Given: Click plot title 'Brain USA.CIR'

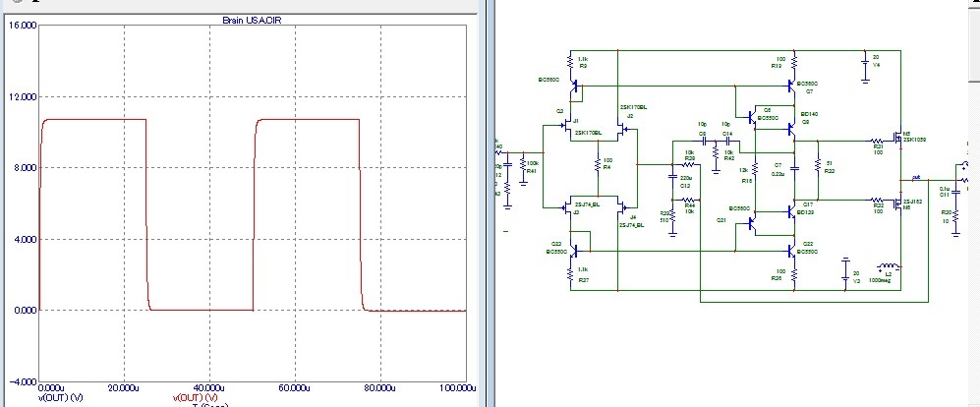Looking at the screenshot, I should [252, 20].
